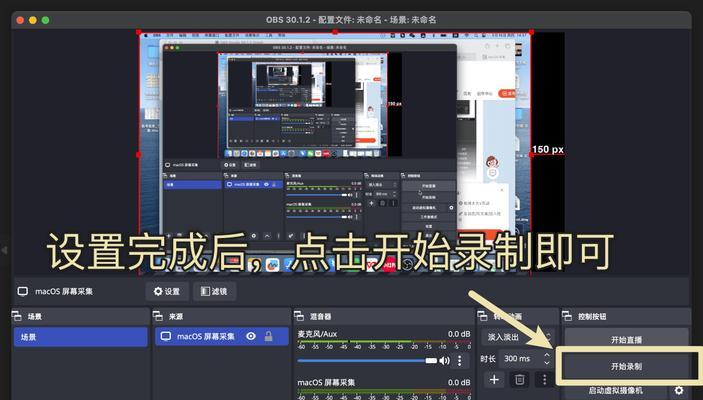Image resolution: width=703 pixels, height=400 pixels.
Task: Click the monitor icon in the source row
Action: 166,336
